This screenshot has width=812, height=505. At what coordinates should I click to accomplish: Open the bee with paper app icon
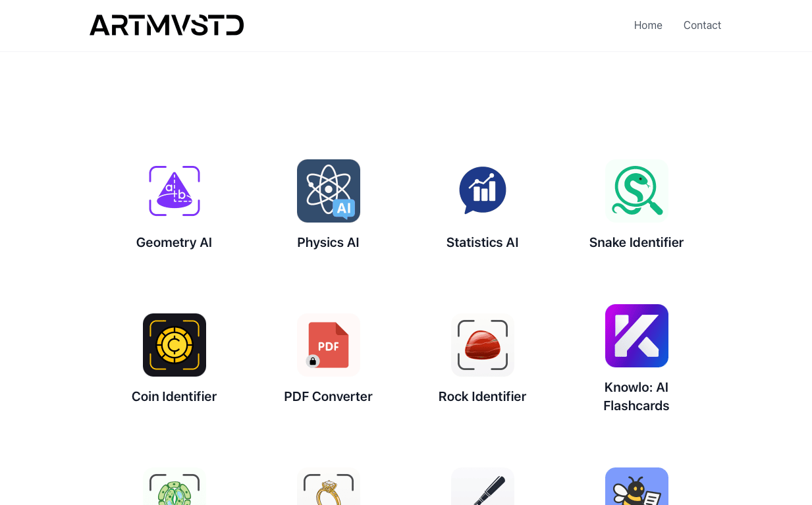637,487
